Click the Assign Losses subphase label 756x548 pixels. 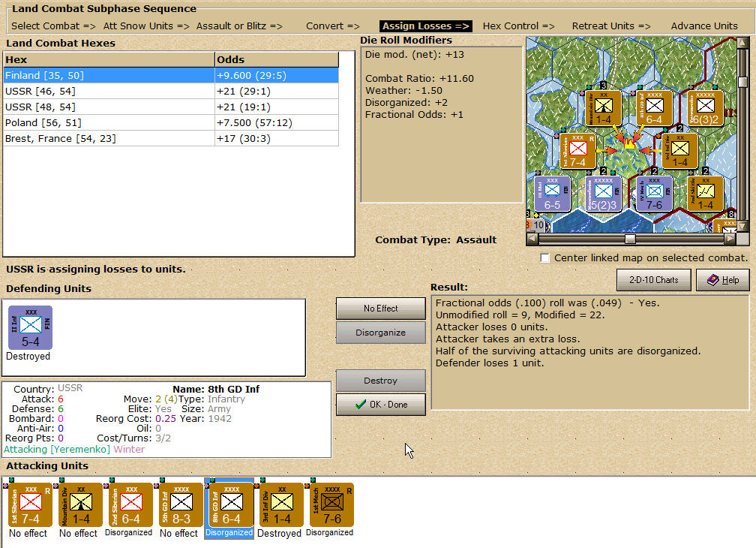pos(426,26)
